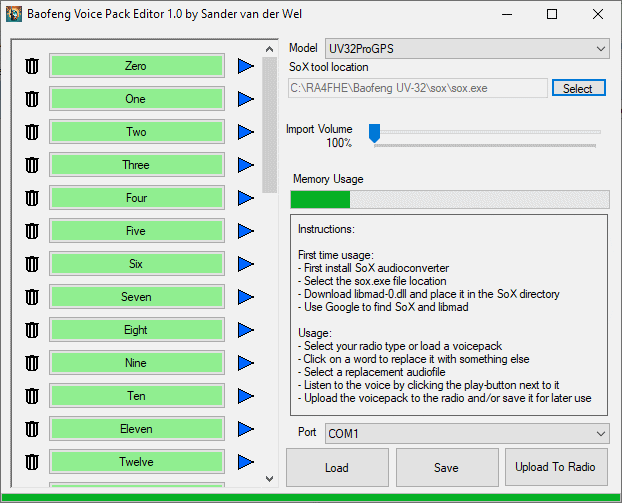The width and height of the screenshot is (622, 503).
Task: Play the Twelve voice clip
Action: [246, 462]
